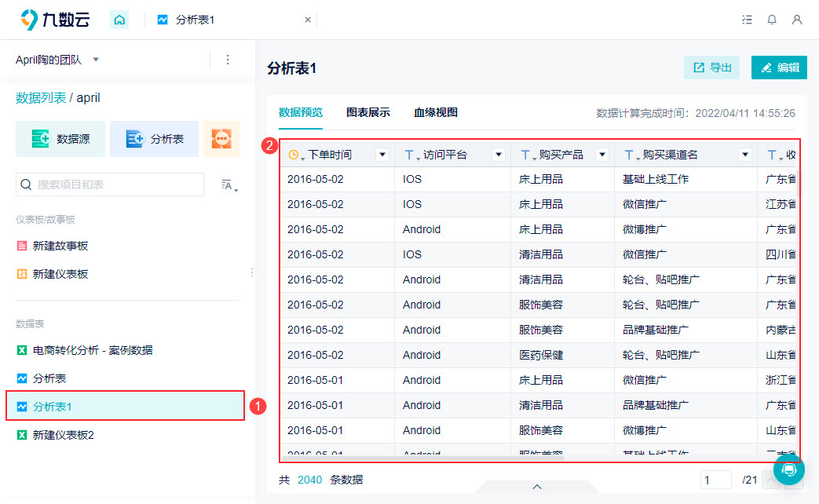Open the 购买渠道名 column dropdown arrow
The height and width of the screenshot is (504, 819).
(x=745, y=155)
